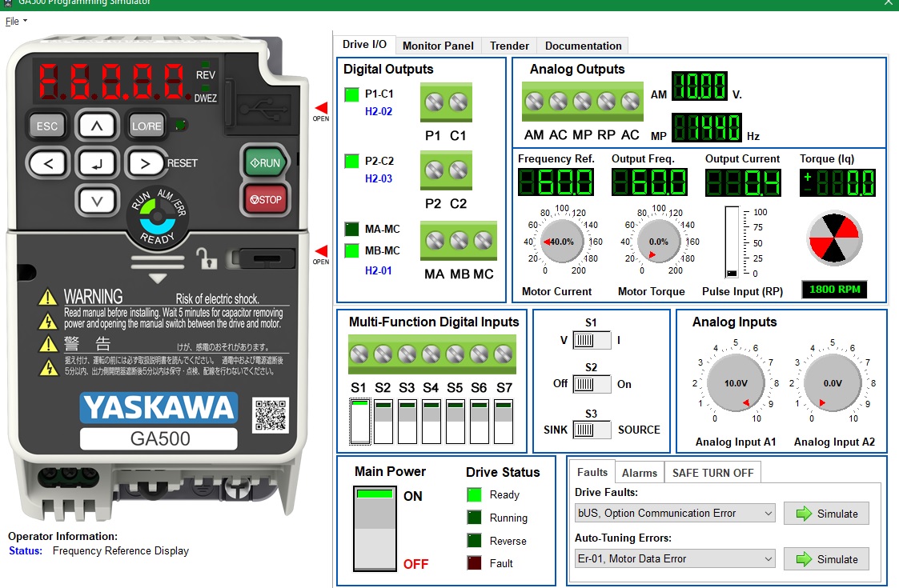This screenshot has height=588, width=899.
Task: Toggle digital input switch S1
Action: (x=360, y=422)
